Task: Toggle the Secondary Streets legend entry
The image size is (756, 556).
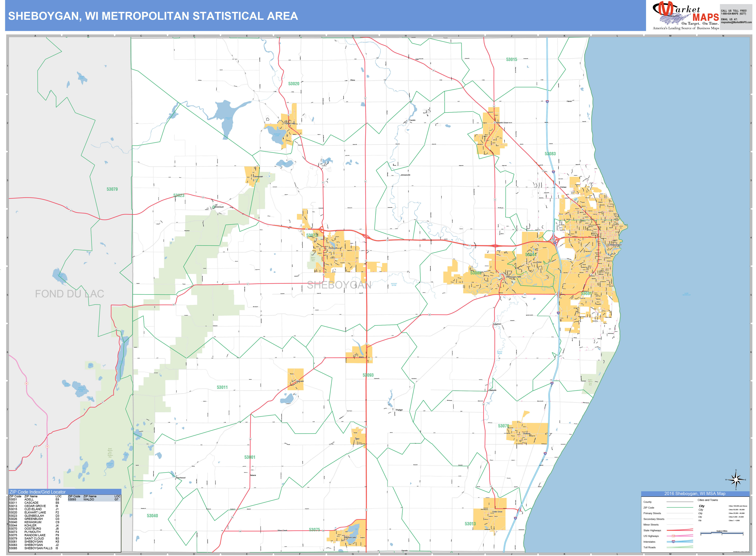Action: click(x=654, y=519)
